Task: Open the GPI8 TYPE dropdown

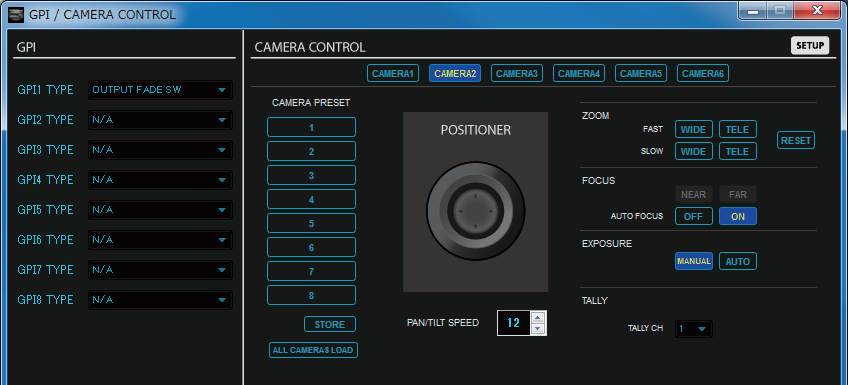Action: coord(160,300)
